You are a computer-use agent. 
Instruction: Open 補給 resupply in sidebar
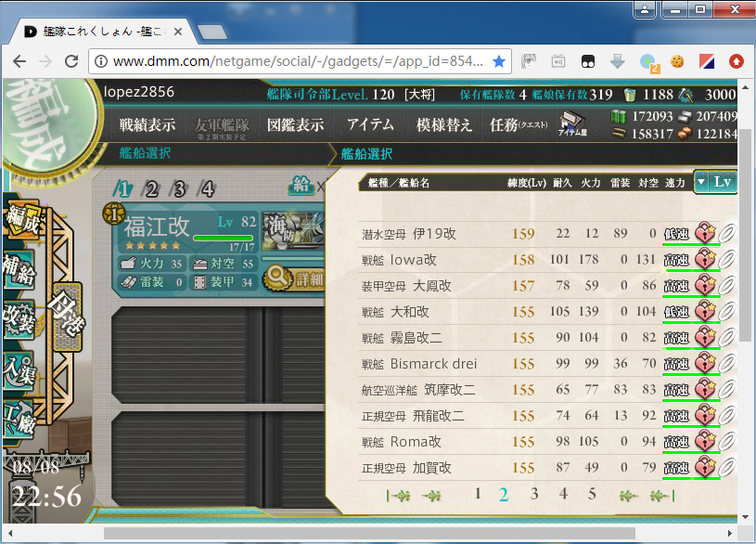[19, 270]
